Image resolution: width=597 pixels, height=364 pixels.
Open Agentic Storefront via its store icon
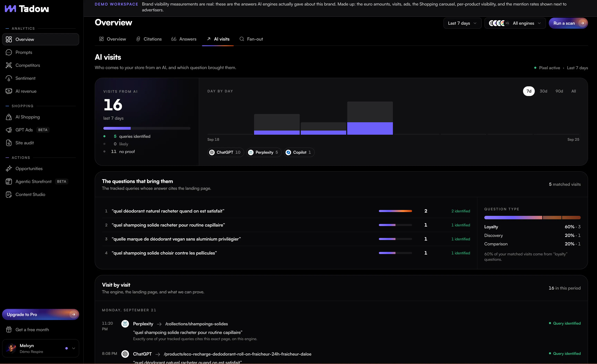[9, 181]
